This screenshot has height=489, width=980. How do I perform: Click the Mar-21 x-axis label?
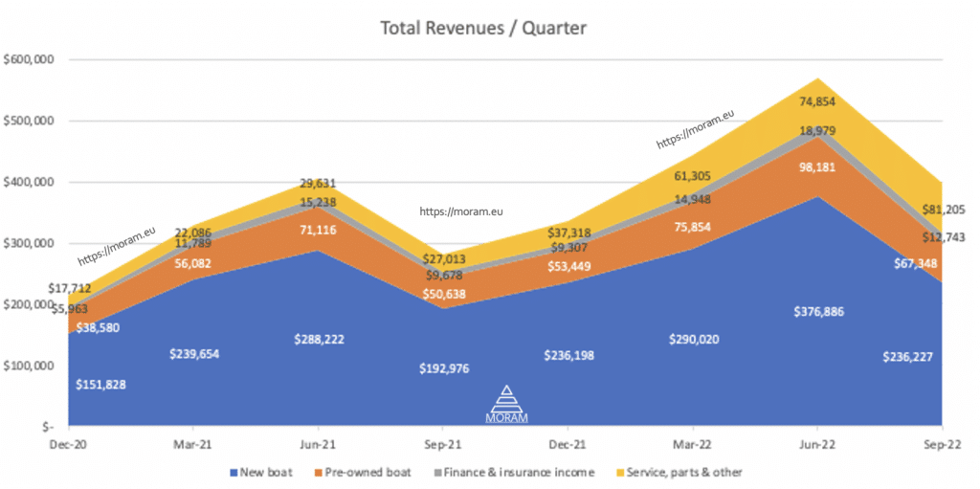(193, 444)
